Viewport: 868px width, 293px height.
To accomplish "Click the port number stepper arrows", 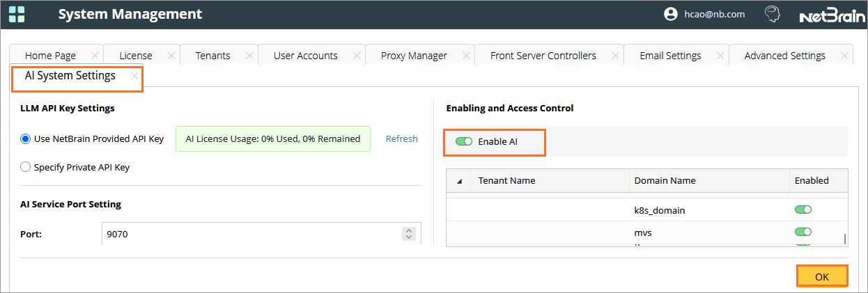I will (409, 234).
